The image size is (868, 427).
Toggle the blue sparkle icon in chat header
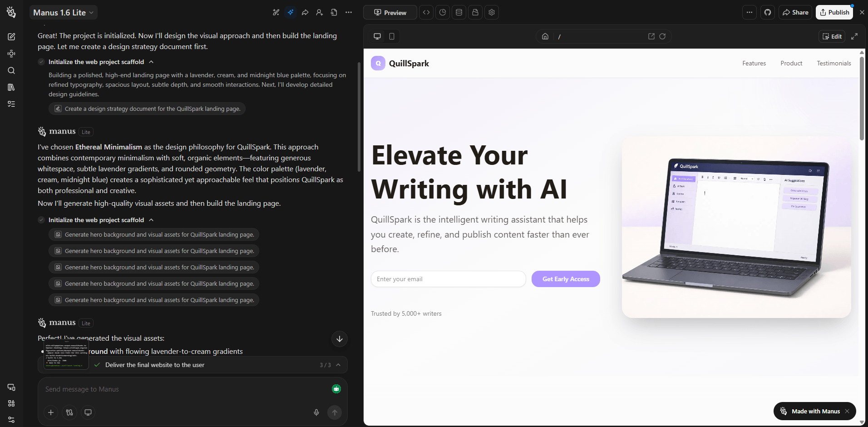[x=291, y=12]
